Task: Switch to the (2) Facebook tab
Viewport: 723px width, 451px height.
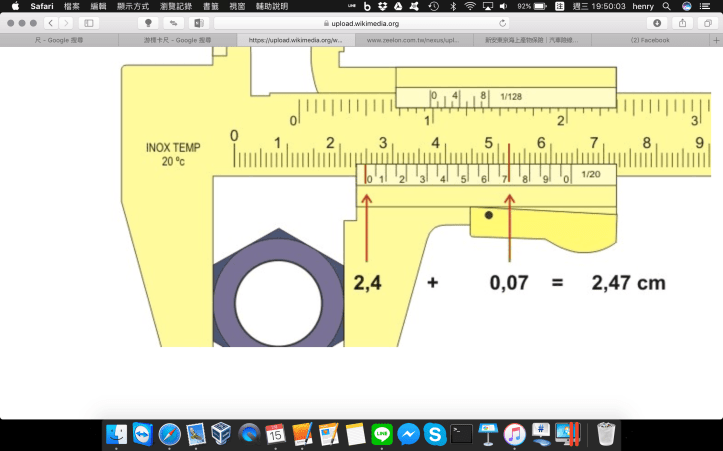Action: coord(650,40)
